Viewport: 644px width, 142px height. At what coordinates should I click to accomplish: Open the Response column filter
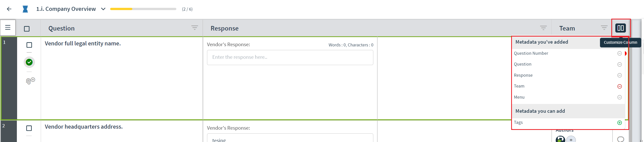pos(543,27)
